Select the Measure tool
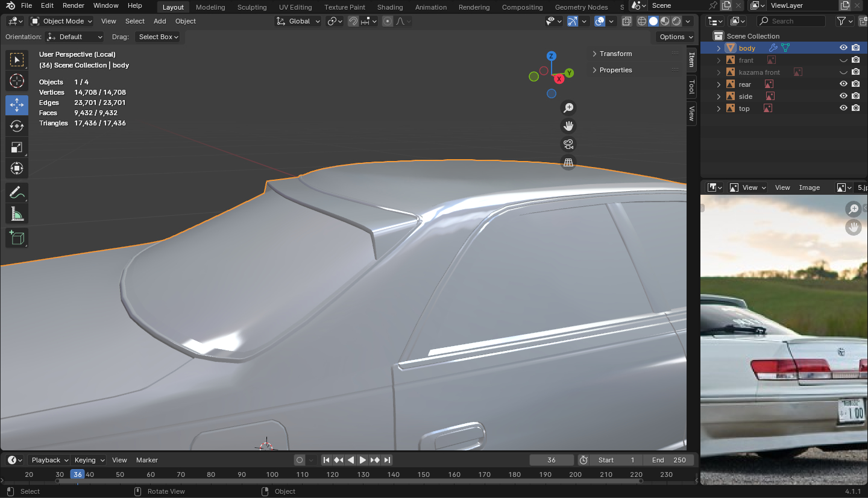 click(17, 214)
